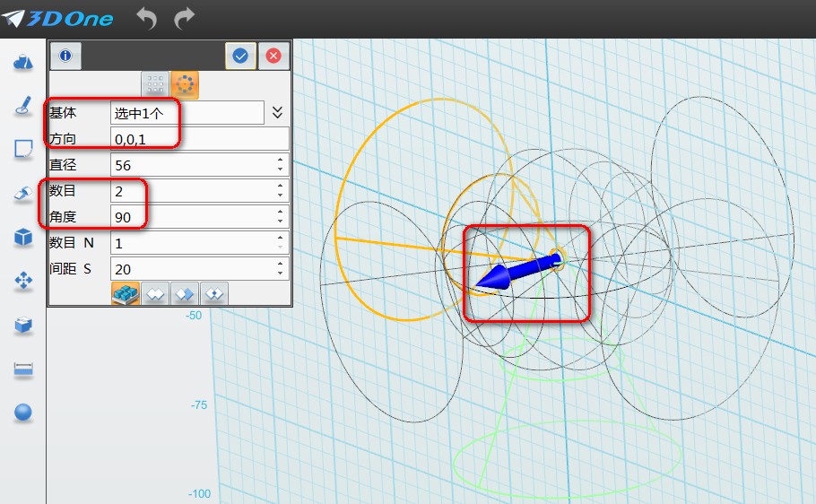Switch to linear array pattern mode

click(155, 84)
